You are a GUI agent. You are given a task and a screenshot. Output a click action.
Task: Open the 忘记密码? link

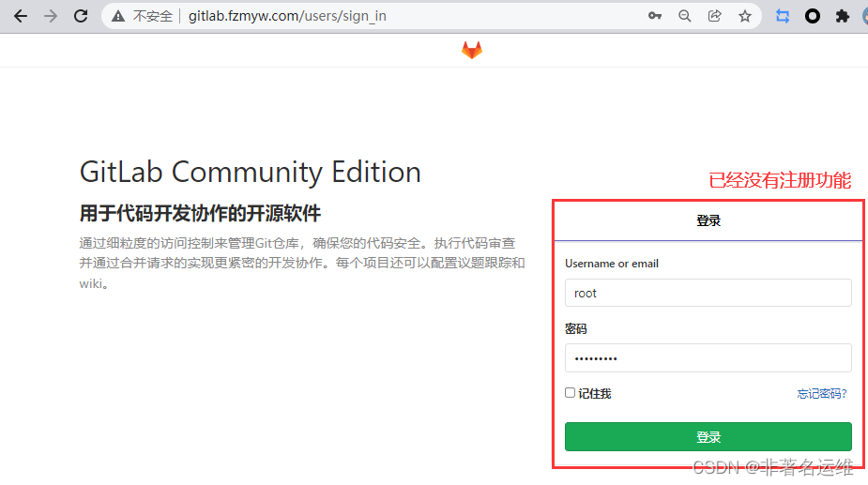click(x=821, y=394)
